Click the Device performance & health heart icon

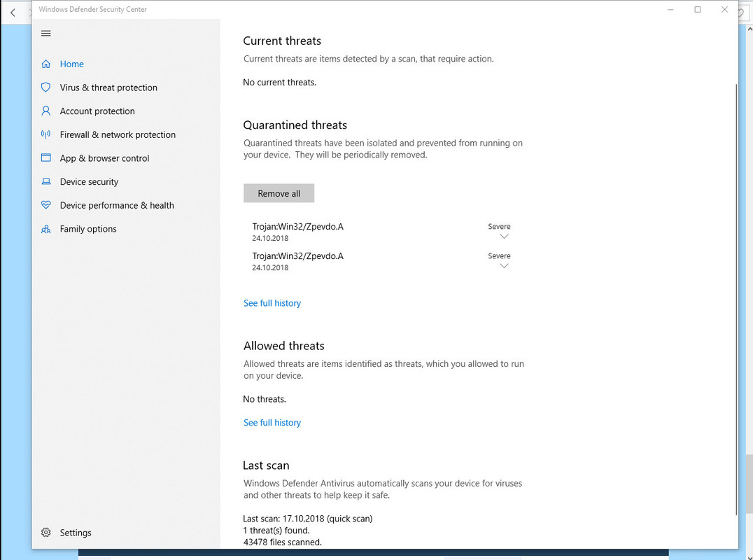[x=45, y=205]
